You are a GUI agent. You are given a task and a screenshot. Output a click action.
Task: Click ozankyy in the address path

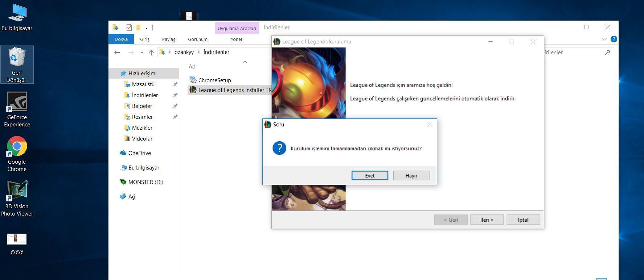click(184, 52)
